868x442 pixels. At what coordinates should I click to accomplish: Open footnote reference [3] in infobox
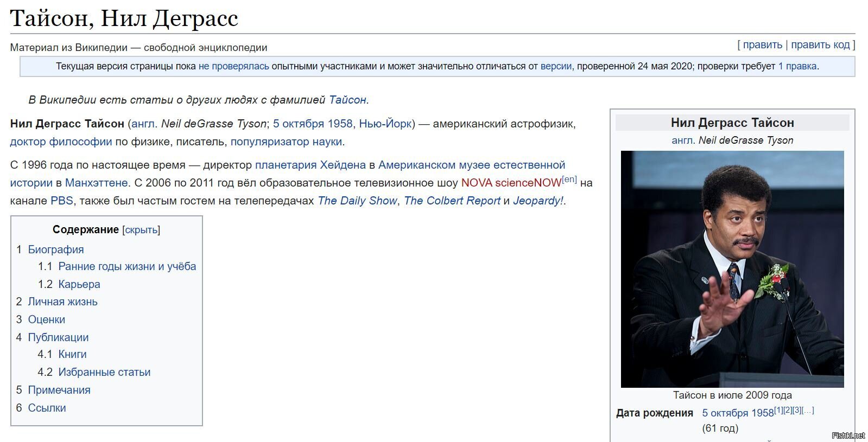click(797, 410)
